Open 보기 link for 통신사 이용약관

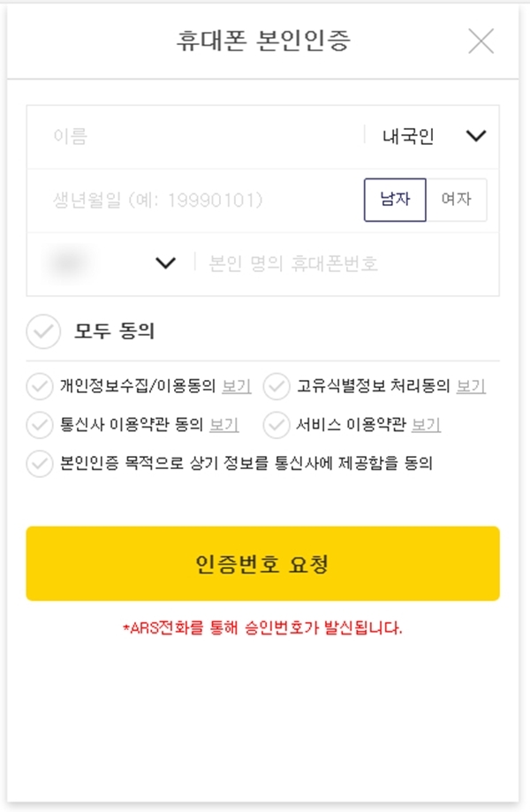point(223,425)
